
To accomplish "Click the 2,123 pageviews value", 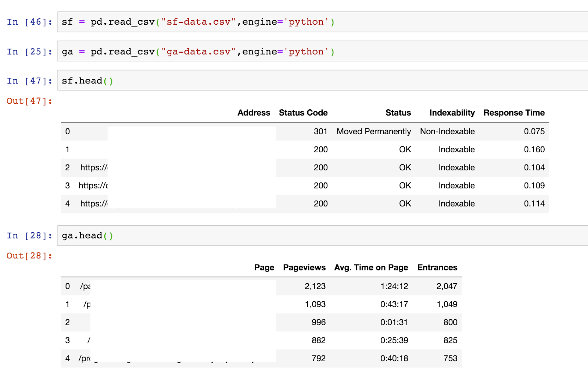I will [315, 286].
